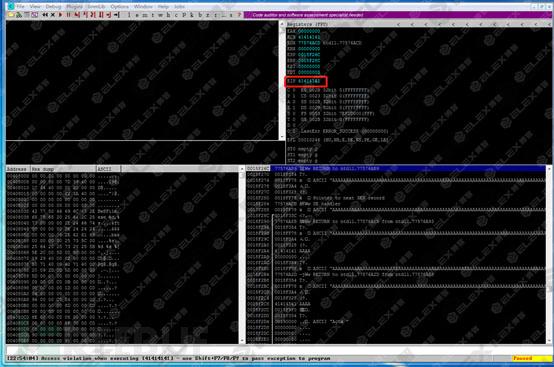Pause execution with the pause icon
554x367 pixels.
point(68,15)
